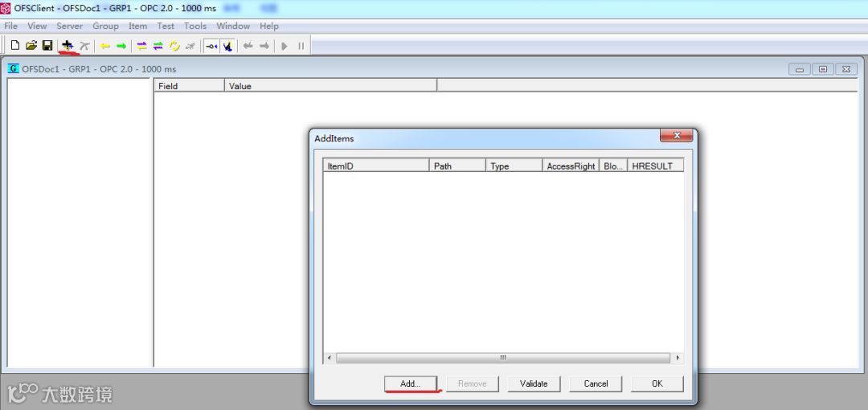Click the grayed left arrow toolbar icon
Image resolution: width=868 pixels, height=410 pixels.
[x=248, y=46]
